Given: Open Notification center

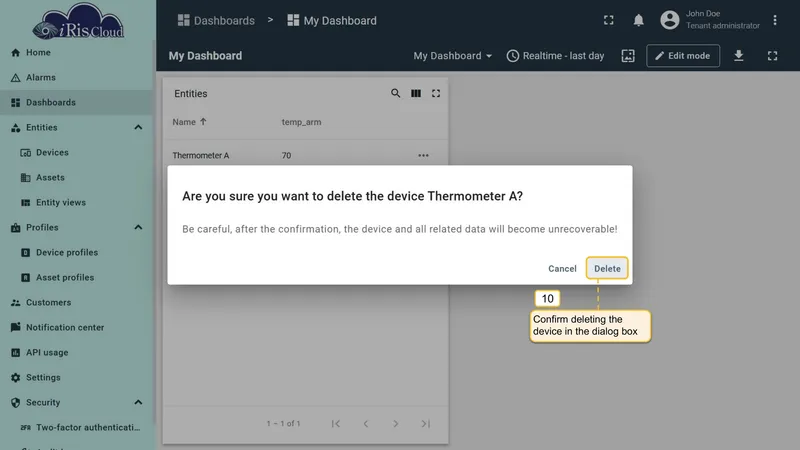Looking at the screenshot, I should pos(77,328).
